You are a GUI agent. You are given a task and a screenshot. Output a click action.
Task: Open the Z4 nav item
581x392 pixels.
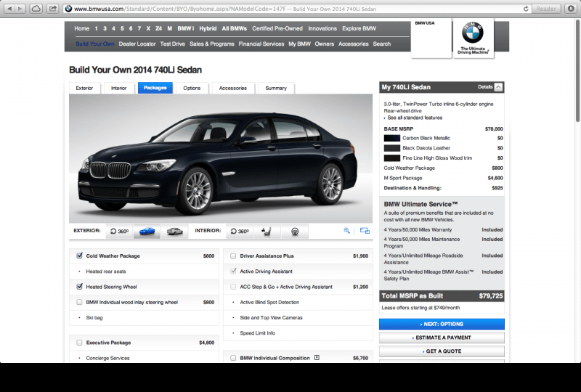tap(158, 28)
